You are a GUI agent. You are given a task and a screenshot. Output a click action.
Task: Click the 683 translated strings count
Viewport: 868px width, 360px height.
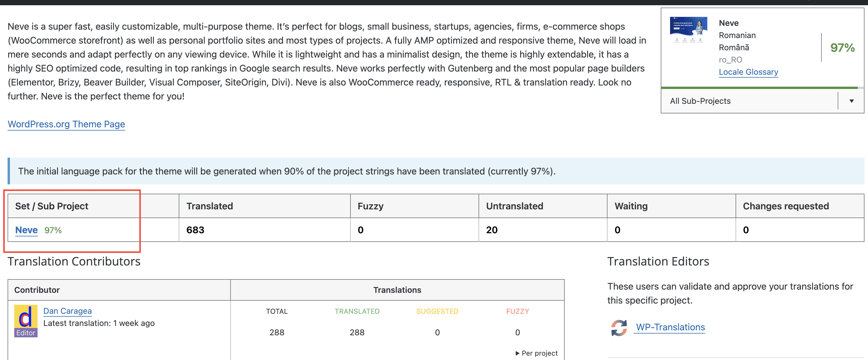(x=195, y=230)
